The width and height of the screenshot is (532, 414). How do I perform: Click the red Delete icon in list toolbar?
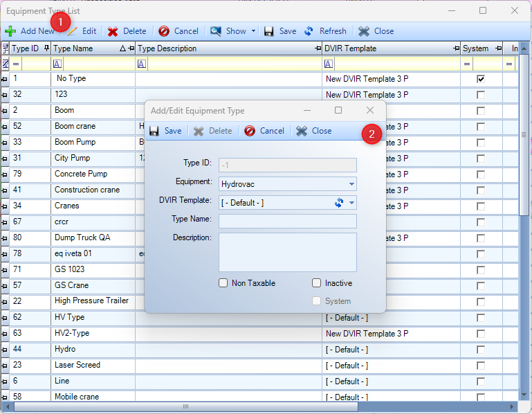113,31
